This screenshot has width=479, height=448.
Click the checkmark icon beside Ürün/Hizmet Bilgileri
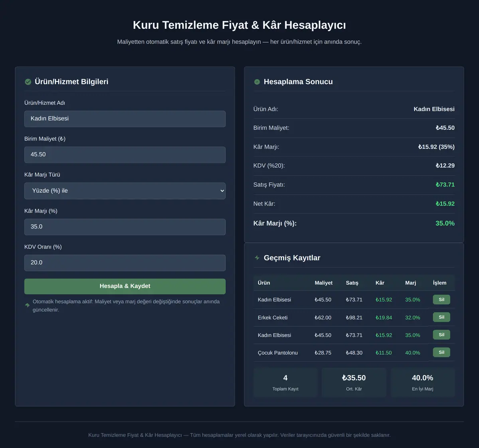click(28, 82)
